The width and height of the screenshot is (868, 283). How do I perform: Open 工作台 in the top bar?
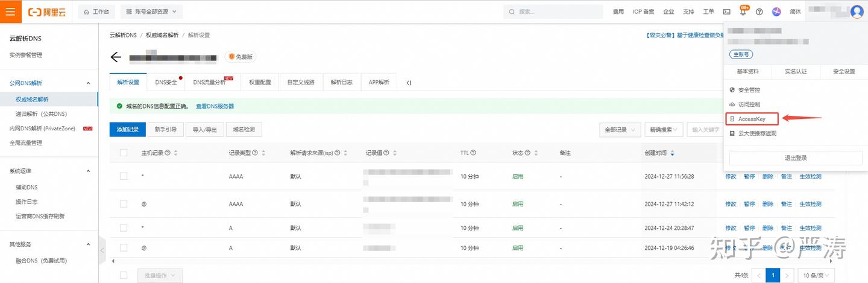[x=97, y=11]
